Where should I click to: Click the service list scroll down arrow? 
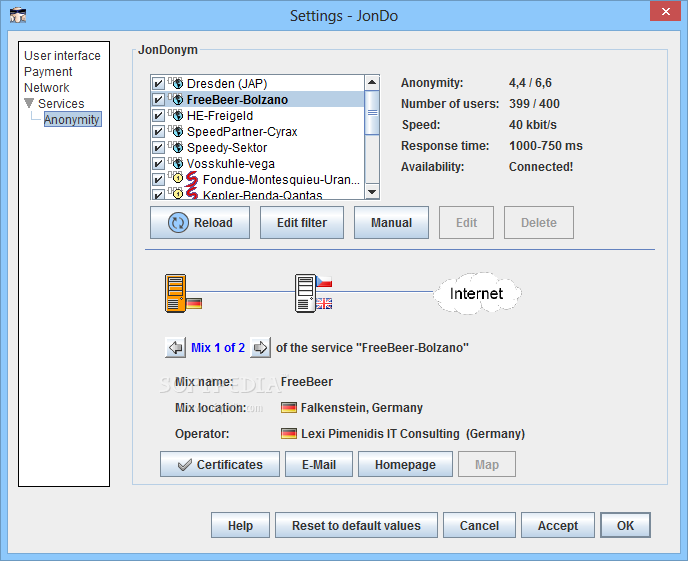[372, 191]
